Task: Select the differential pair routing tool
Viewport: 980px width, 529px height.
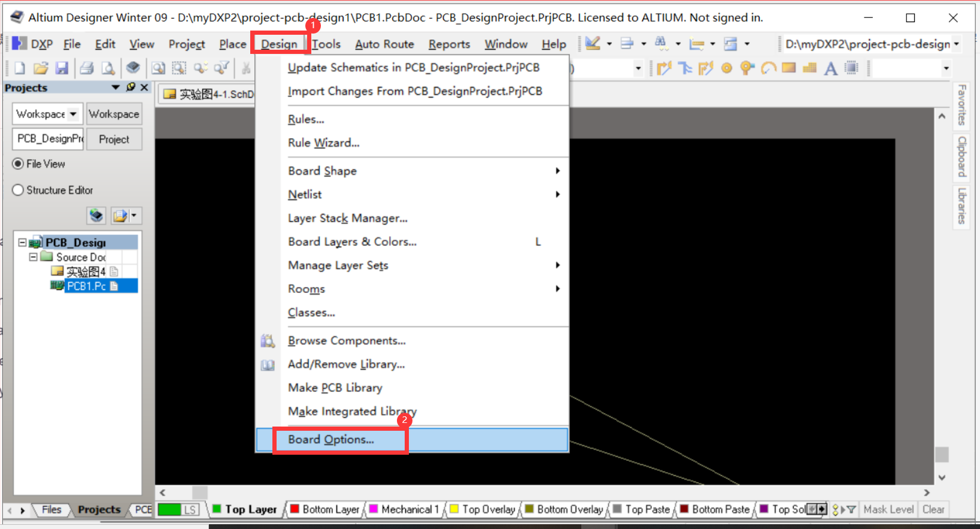Action: (x=706, y=68)
